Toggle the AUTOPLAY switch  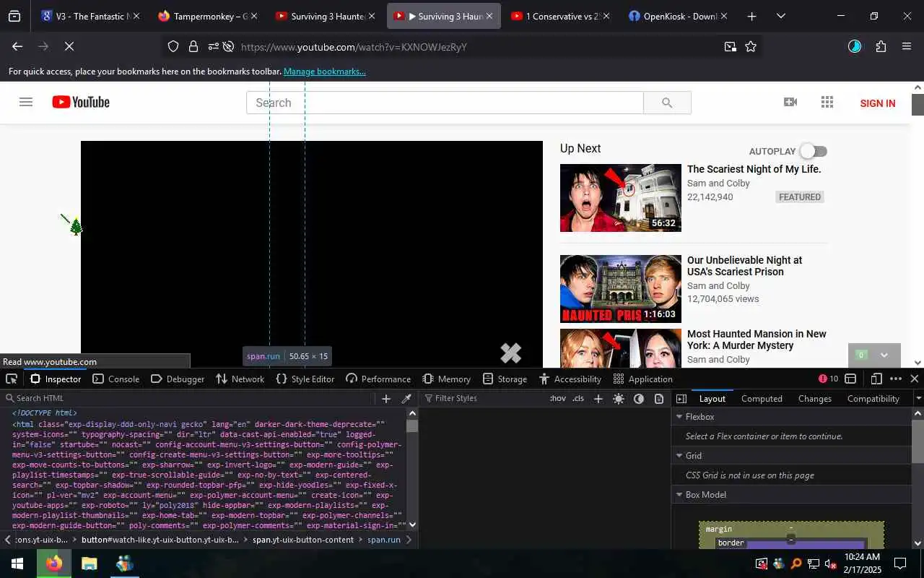click(x=814, y=151)
